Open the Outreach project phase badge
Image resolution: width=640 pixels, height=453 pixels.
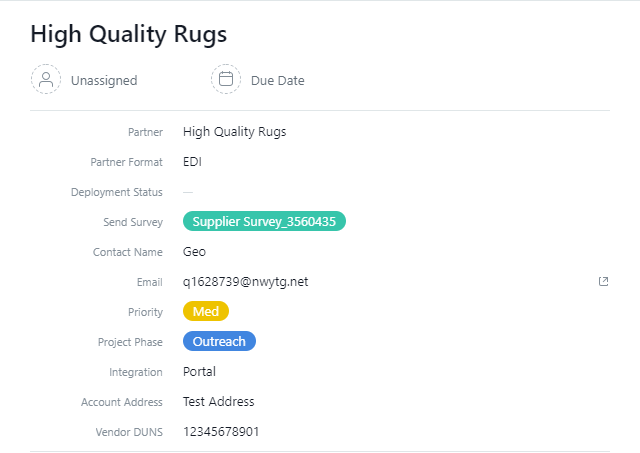219,342
